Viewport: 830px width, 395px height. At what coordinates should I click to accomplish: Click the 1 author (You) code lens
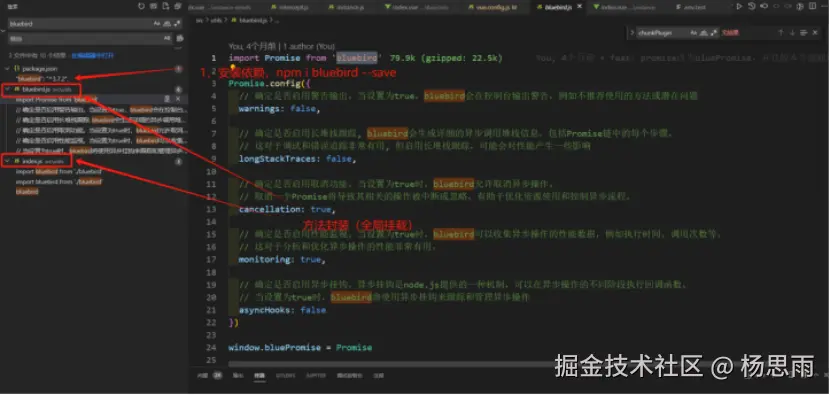(310, 47)
